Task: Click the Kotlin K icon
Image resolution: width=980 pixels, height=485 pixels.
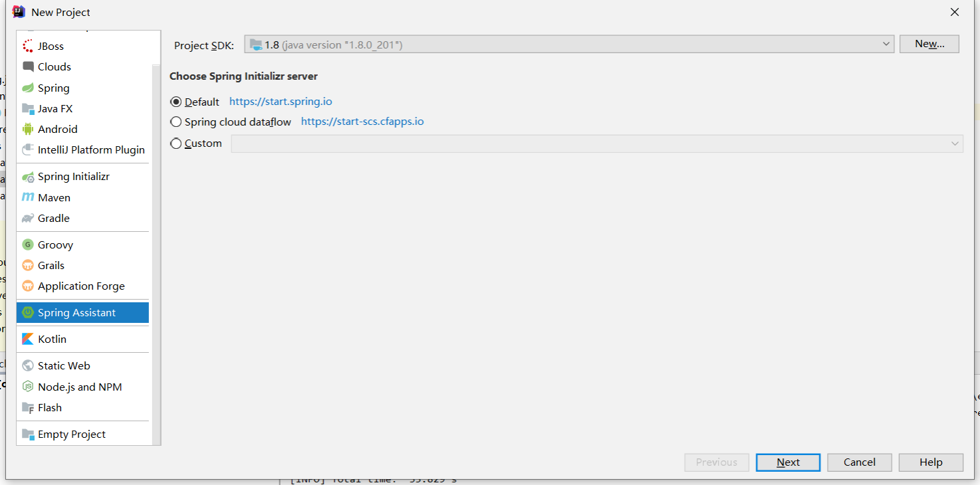Action: 28,339
